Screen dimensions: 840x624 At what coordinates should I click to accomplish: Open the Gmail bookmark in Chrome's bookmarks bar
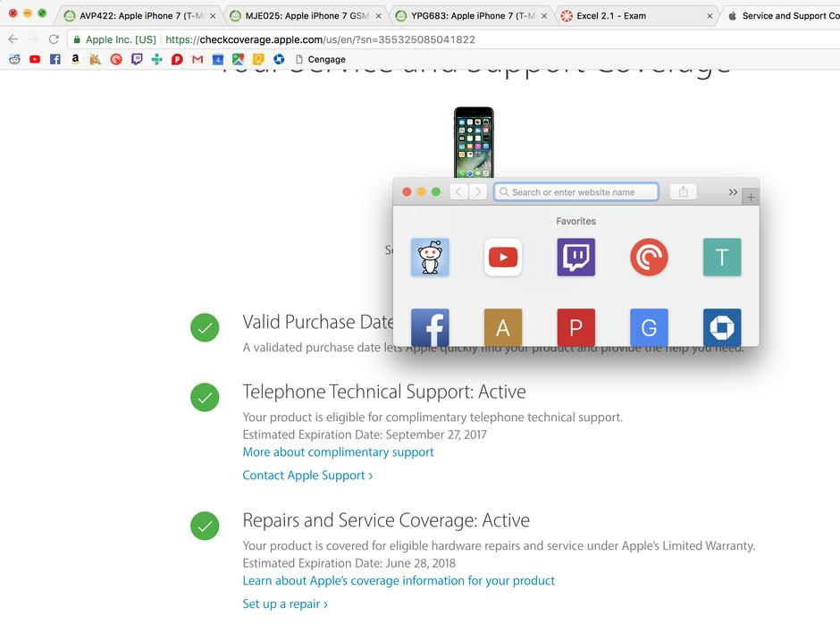pyautogui.click(x=197, y=59)
